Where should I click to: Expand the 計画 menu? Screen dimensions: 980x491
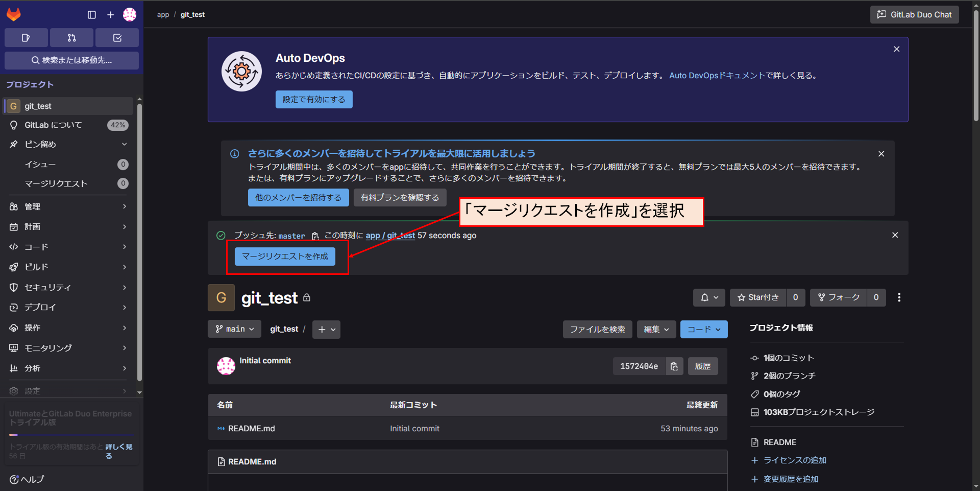click(68, 227)
